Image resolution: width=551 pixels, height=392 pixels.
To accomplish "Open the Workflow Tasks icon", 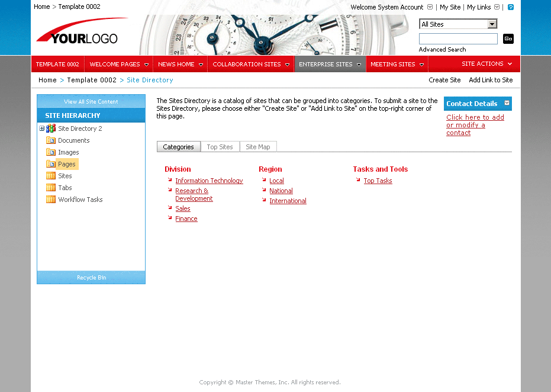I will (50, 200).
